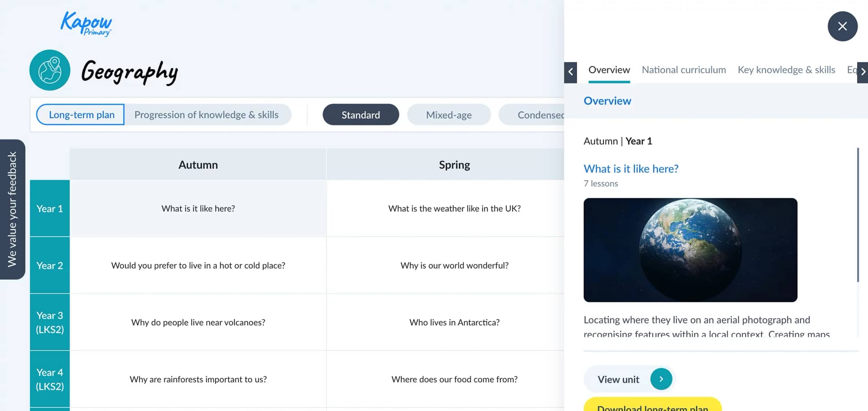Switch to the National curriculum tab

[683, 70]
